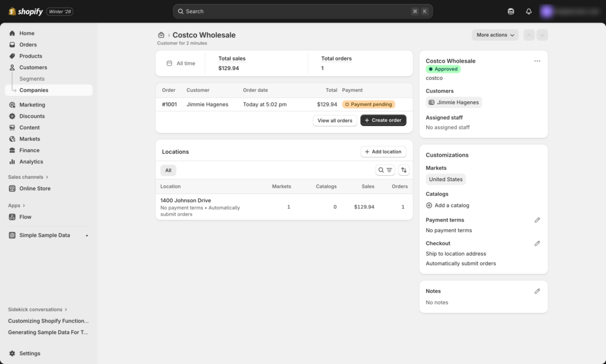Open Customizing Shopify Function conversation

(49, 321)
